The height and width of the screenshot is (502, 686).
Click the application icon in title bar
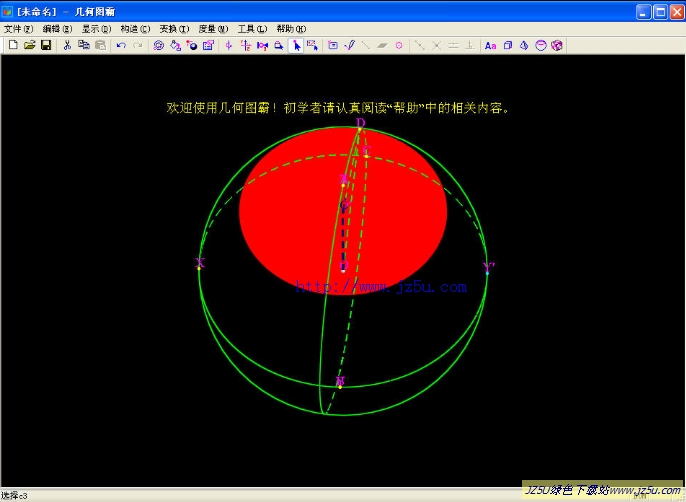pyautogui.click(x=7, y=11)
